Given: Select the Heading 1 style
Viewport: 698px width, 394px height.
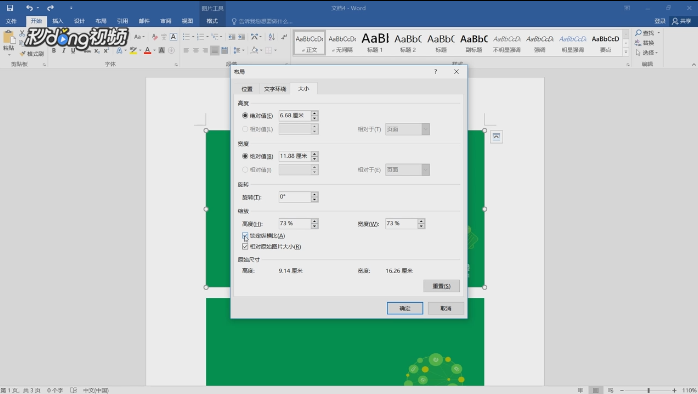Looking at the screenshot, I should tap(375, 43).
